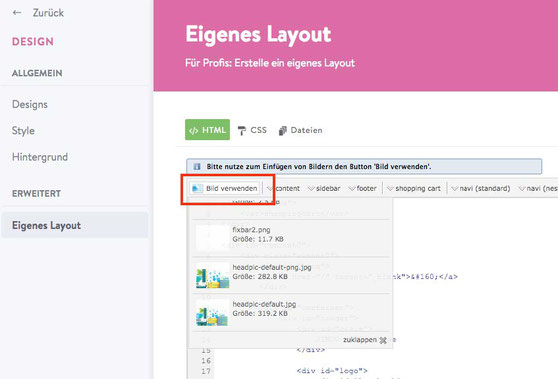The image size is (558, 379).
Task: Click the arrow icon before shopping cart
Action: click(390, 188)
